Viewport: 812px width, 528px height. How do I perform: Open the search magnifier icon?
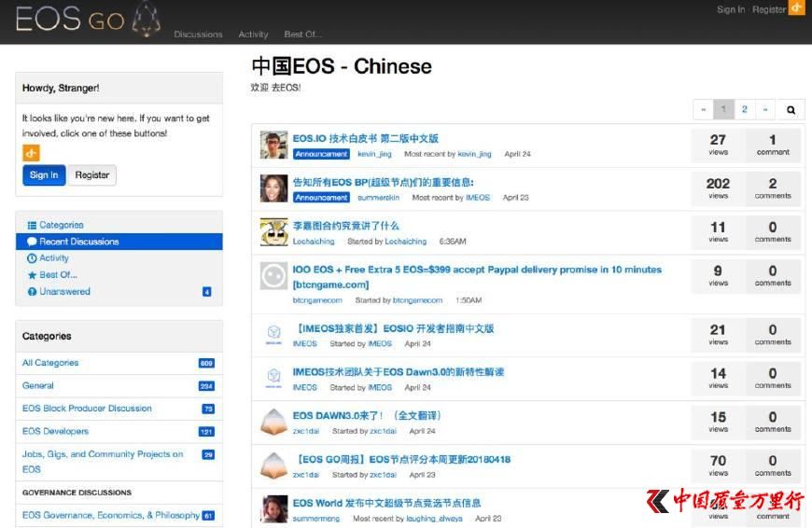(791, 110)
